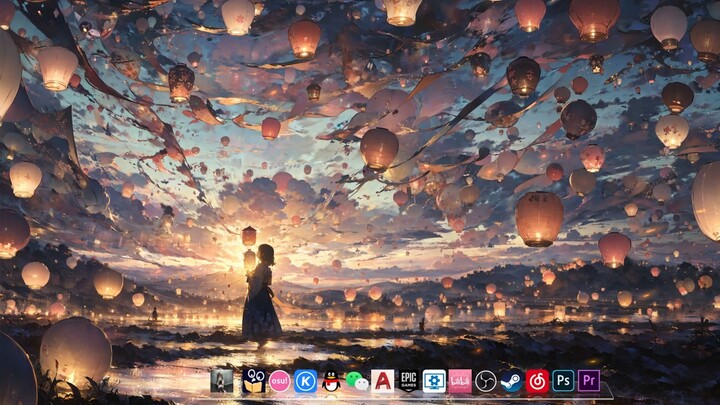Open Epic Games launcher icon

click(x=409, y=381)
